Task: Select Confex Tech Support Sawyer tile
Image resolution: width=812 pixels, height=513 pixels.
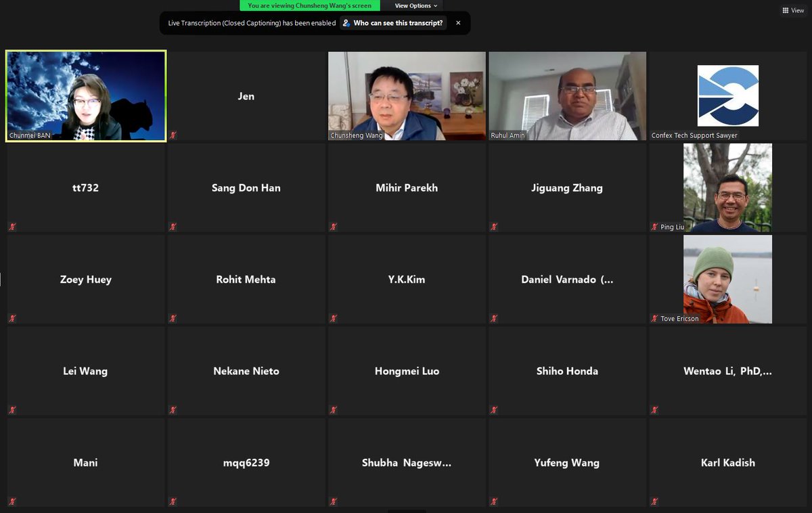Action: click(727, 96)
